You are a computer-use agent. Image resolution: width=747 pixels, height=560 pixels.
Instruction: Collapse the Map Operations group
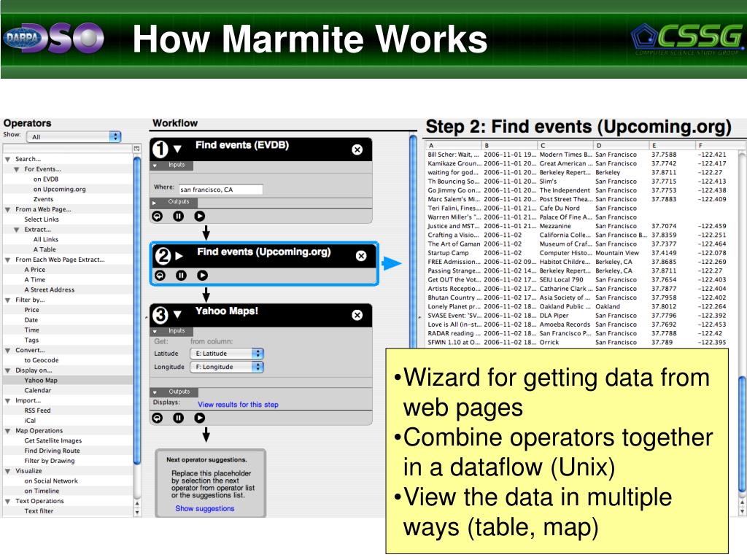click(7, 431)
